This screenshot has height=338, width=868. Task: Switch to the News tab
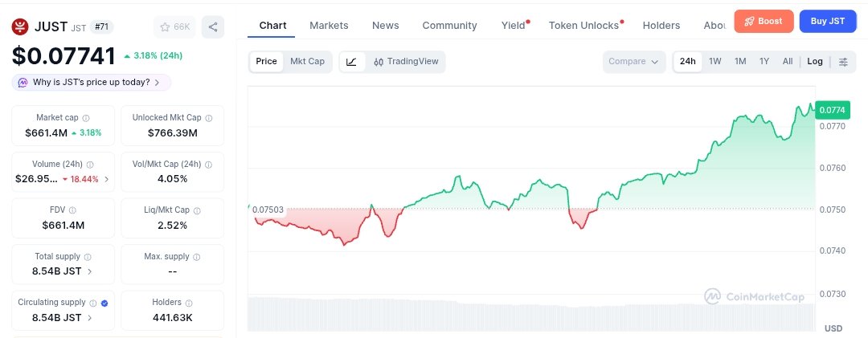click(x=385, y=26)
